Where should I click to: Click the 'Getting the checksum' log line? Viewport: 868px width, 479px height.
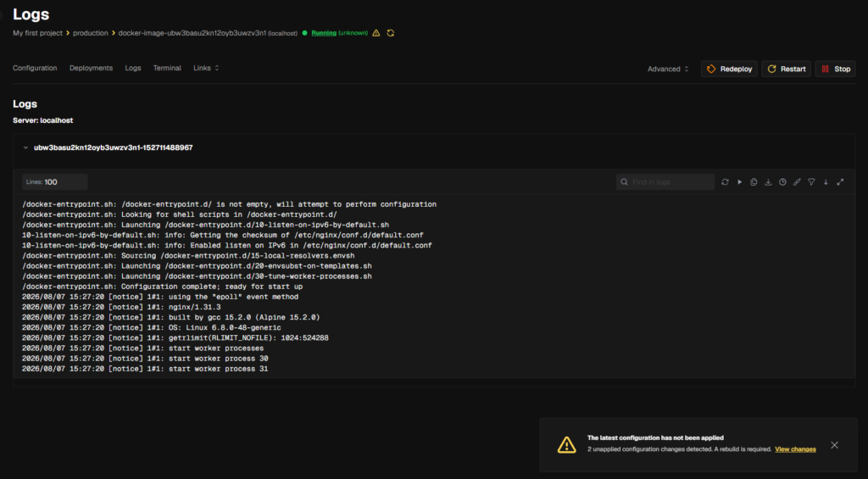pyautogui.click(x=223, y=236)
